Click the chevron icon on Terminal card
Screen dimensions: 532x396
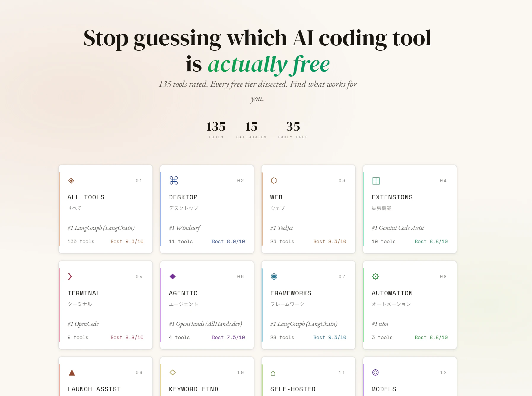coord(70,276)
